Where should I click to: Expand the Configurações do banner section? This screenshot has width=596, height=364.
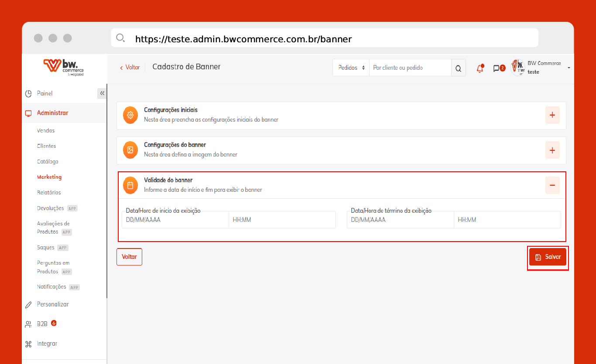tap(552, 150)
